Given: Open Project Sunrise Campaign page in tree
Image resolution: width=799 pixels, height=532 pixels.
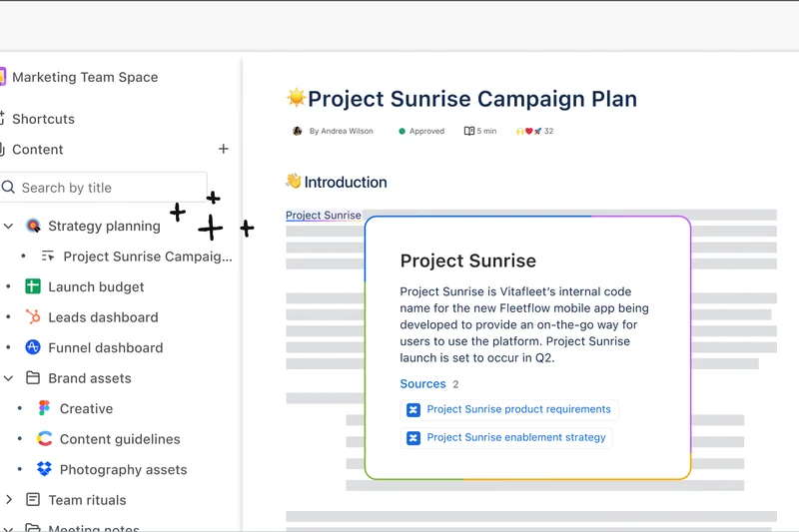Looking at the screenshot, I should (x=148, y=257).
